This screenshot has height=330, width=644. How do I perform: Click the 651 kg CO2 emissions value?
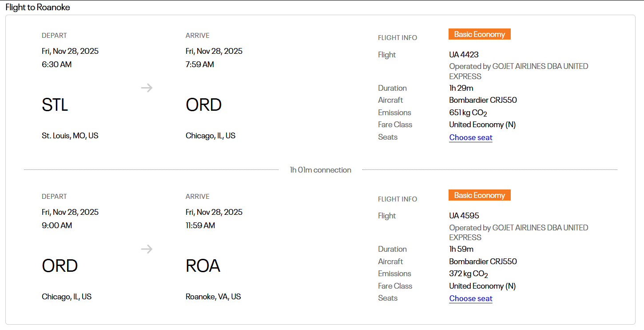click(468, 113)
